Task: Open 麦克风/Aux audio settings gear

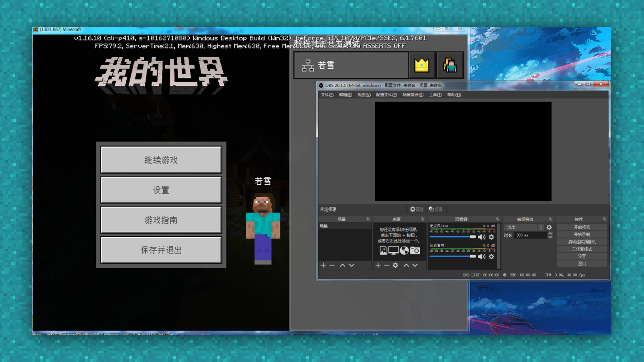Action: coord(491,237)
